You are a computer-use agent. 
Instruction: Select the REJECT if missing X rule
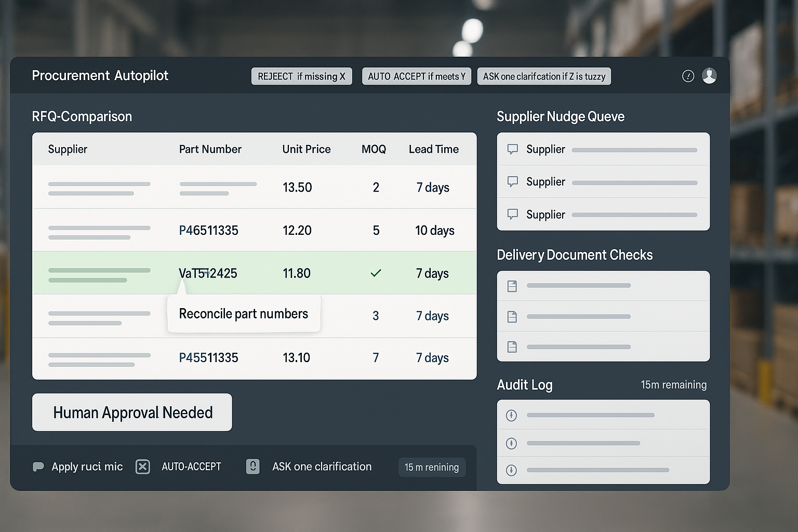click(301, 76)
